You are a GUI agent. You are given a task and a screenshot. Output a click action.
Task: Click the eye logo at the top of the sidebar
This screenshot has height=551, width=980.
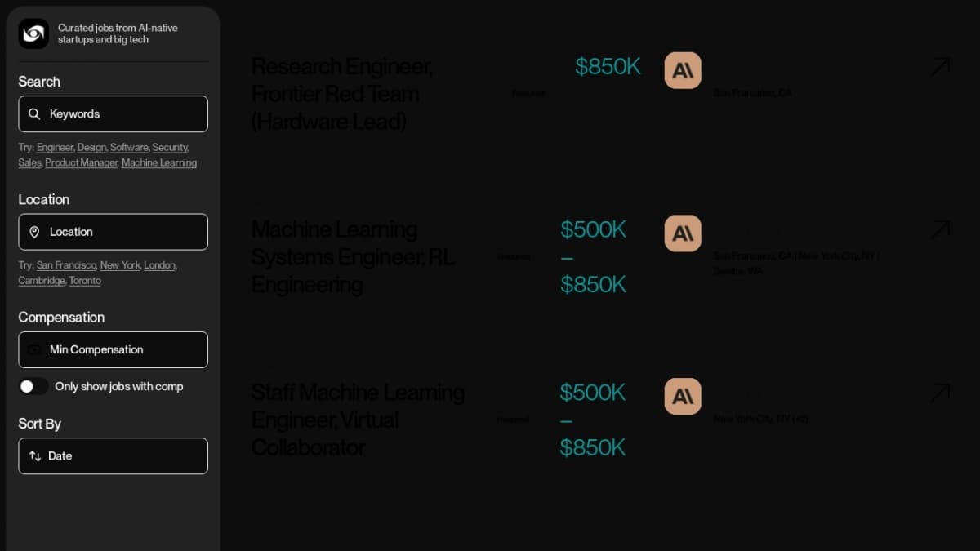pos(33,33)
